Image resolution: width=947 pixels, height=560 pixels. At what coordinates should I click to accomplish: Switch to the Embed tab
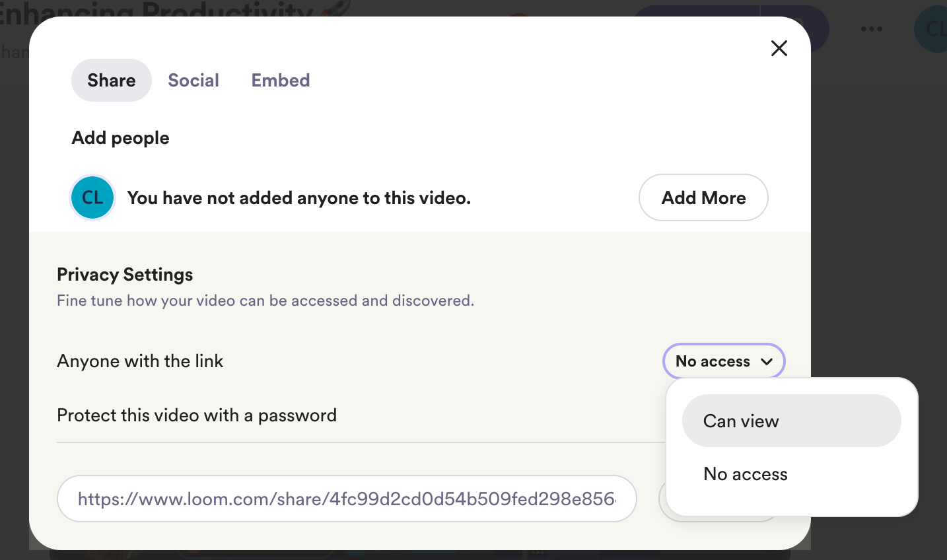(280, 80)
